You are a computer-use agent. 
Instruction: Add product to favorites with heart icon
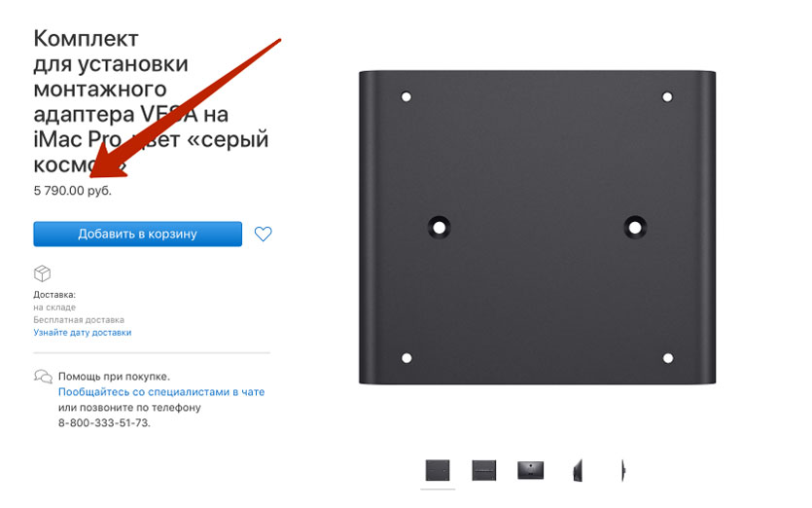tap(264, 234)
